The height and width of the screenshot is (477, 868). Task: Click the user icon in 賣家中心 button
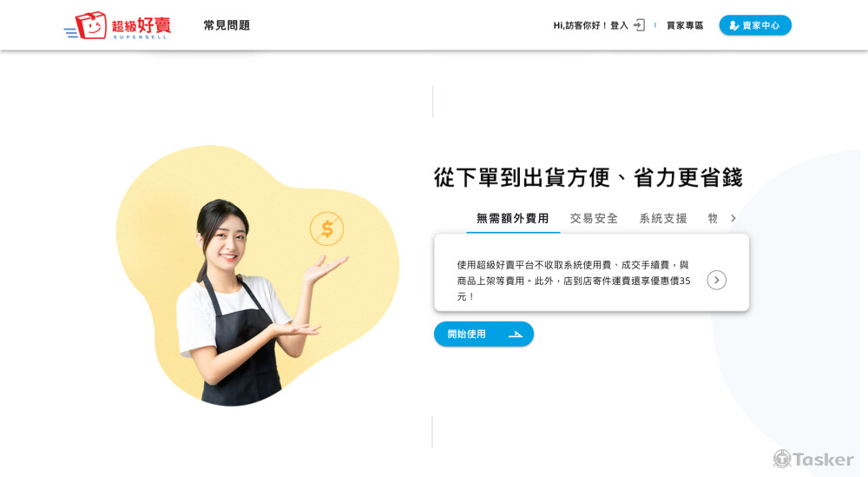coord(734,25)
